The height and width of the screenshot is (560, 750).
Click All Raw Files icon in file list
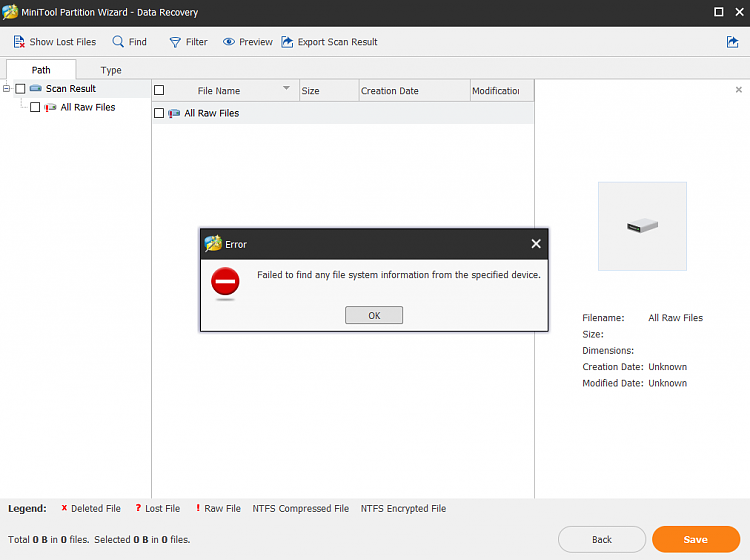174,113
